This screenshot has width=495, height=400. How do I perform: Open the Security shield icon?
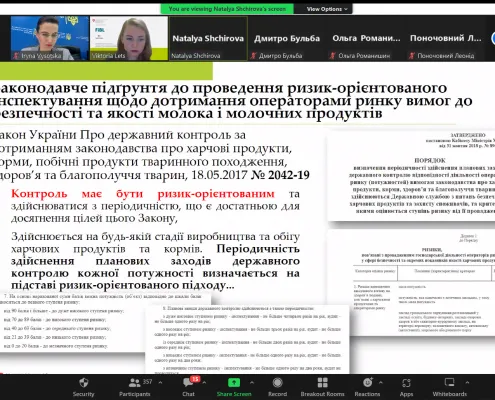click(x=84, y=383)
